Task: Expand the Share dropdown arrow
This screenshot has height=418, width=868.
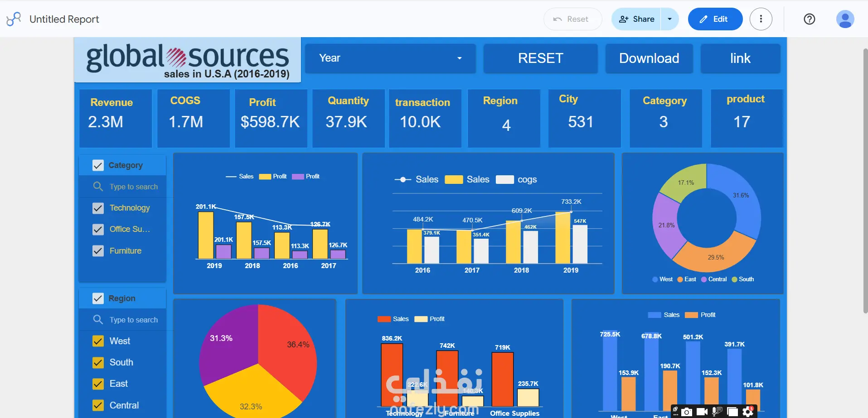Action: (x=669, y=19)
